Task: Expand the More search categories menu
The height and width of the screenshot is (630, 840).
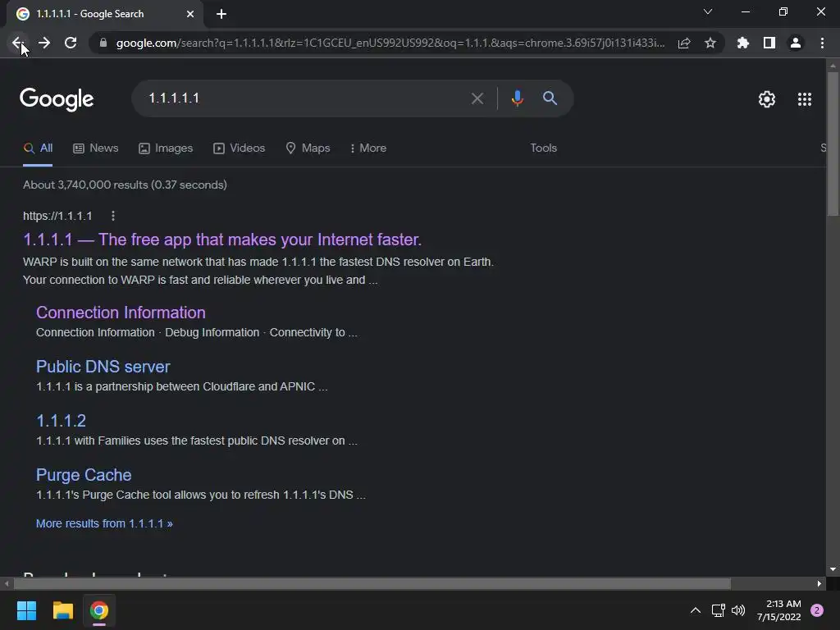Action: pyautogui.click(x=368, y=148)
